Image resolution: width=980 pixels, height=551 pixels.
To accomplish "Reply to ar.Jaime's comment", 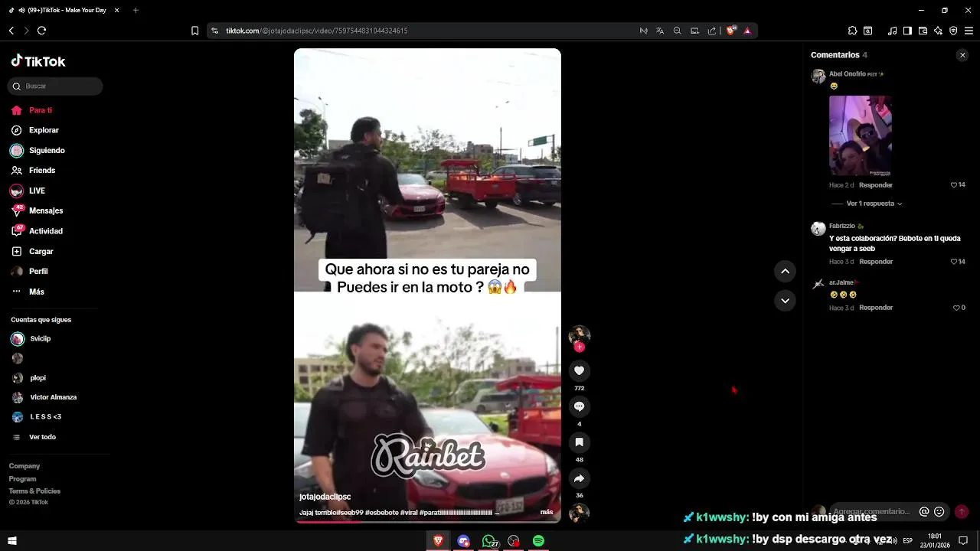I will tap(876, 308).
